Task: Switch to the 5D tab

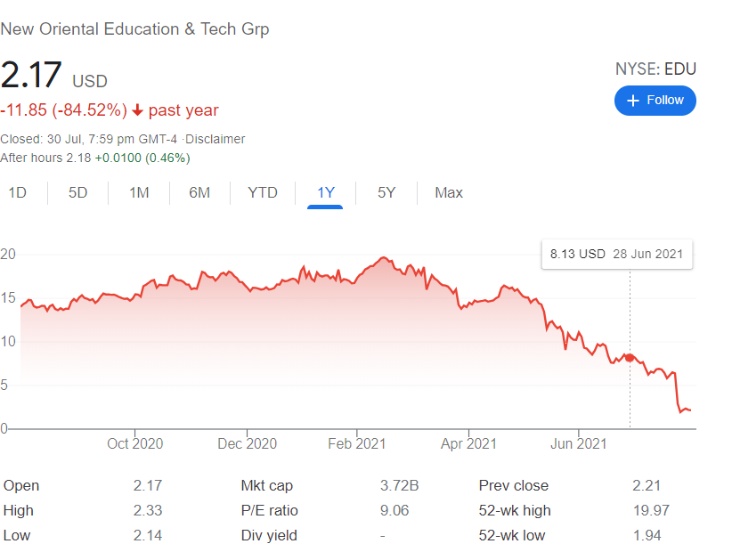Action: (78, 192)
